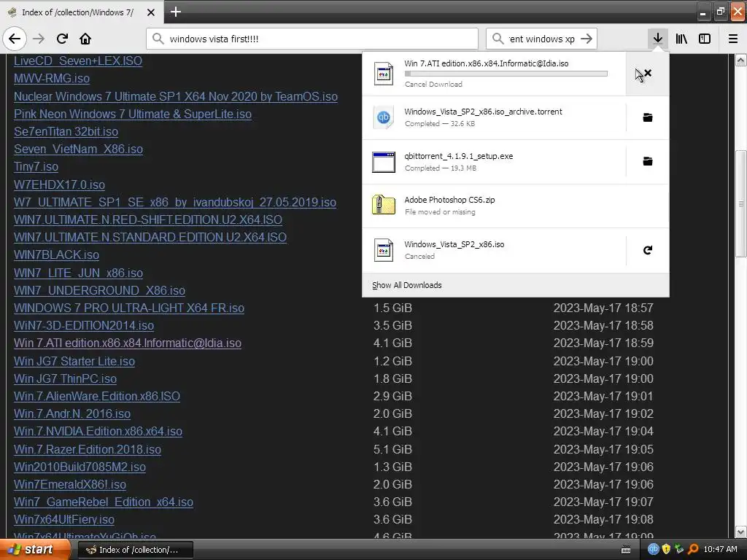The image size is (747, 560).
Task: Click the on-screen keyboard taskbar icon
Action: click(626, 550)
